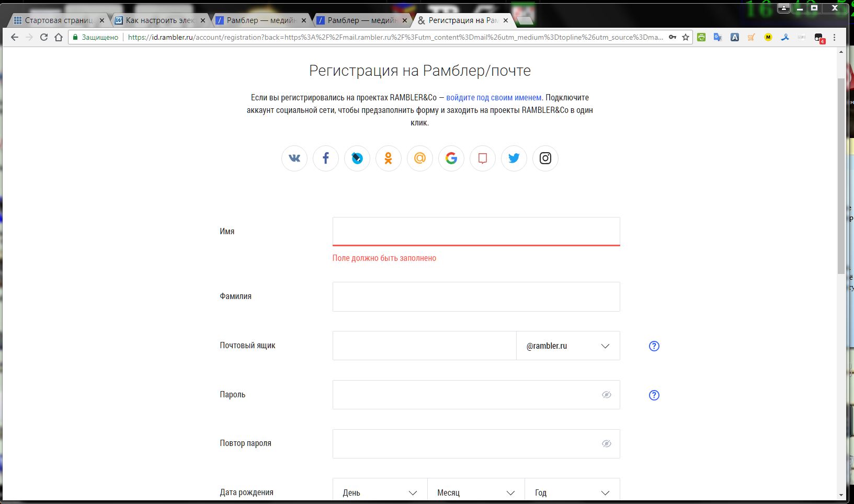The image size is (854, 504).
Task: Show password in Повтор пароля field
Action: [607, 444]
